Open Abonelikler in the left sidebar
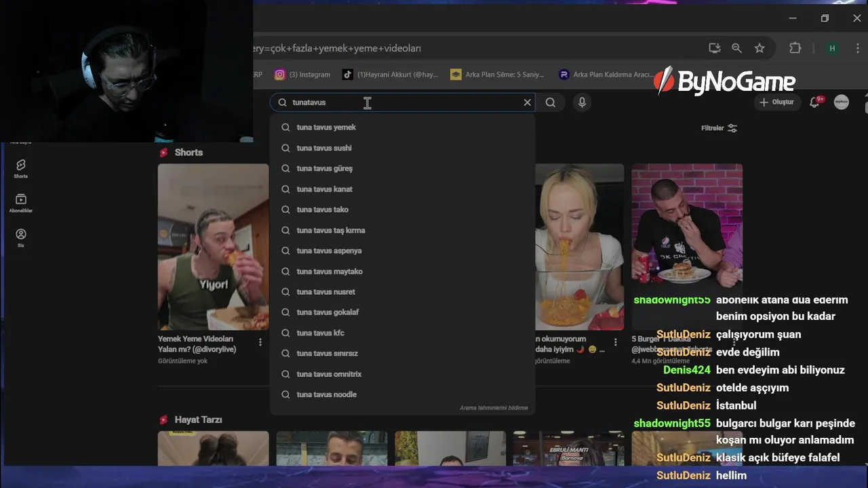Viewport: 868px width, 488px height. tap(21, 203)
